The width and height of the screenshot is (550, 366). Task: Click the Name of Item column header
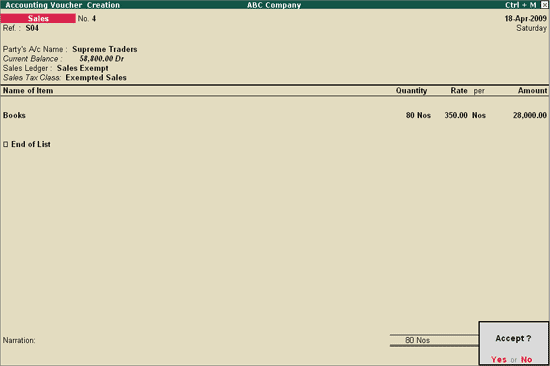(x=28, y=91)
